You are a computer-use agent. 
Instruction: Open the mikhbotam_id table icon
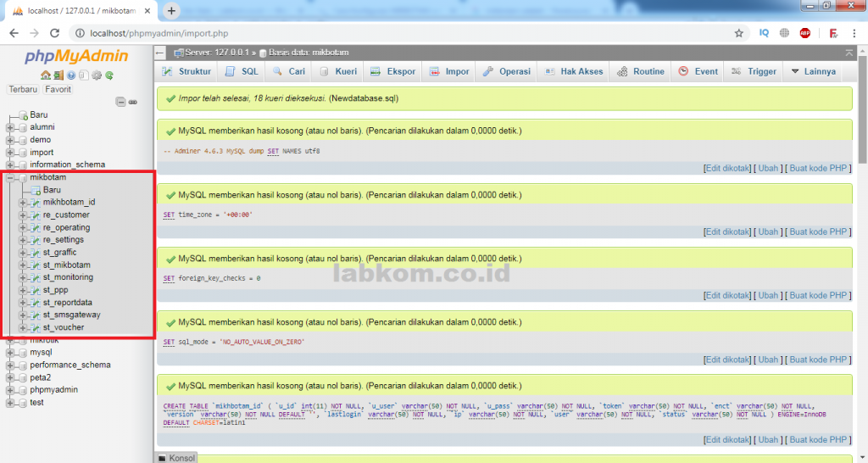[36, 203]
